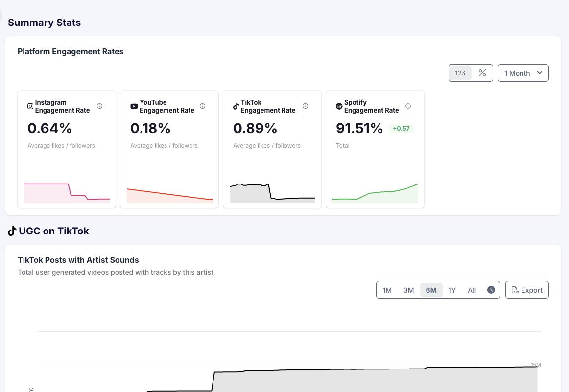Show Instagram Engagement Rate info tooltip

tap(100, 106)
